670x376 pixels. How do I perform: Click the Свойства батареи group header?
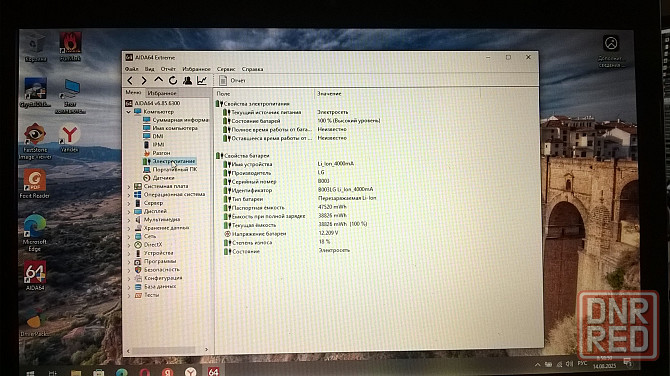pyautogui.click(x=243, y=156)
